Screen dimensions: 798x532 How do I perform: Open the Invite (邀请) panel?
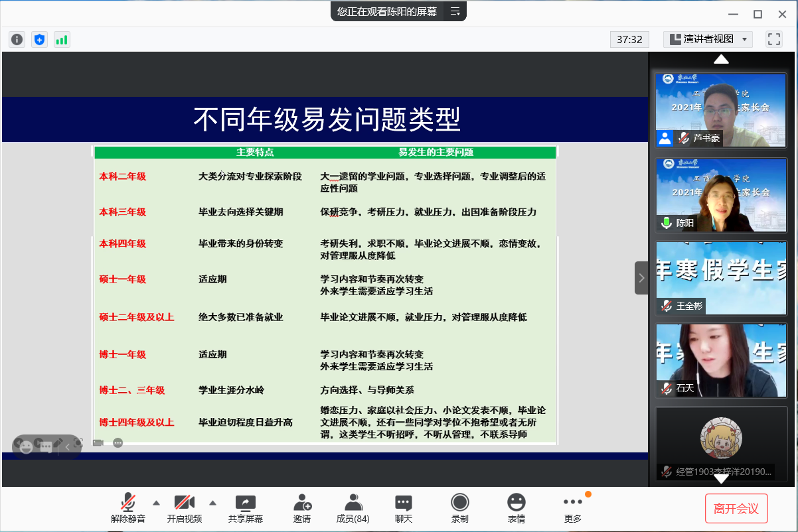click(302, 508)
